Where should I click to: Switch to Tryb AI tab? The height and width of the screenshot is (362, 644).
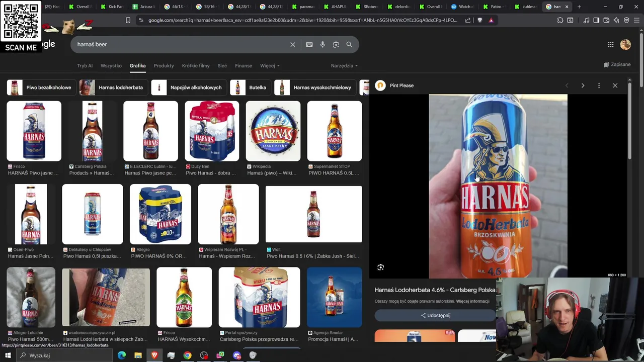85,66
